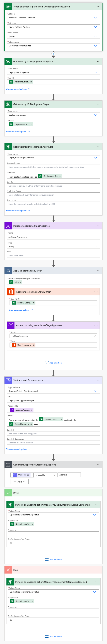This screenshot has height=644, width=107.
Task: Click the Item link field
Action: (53, 434)
